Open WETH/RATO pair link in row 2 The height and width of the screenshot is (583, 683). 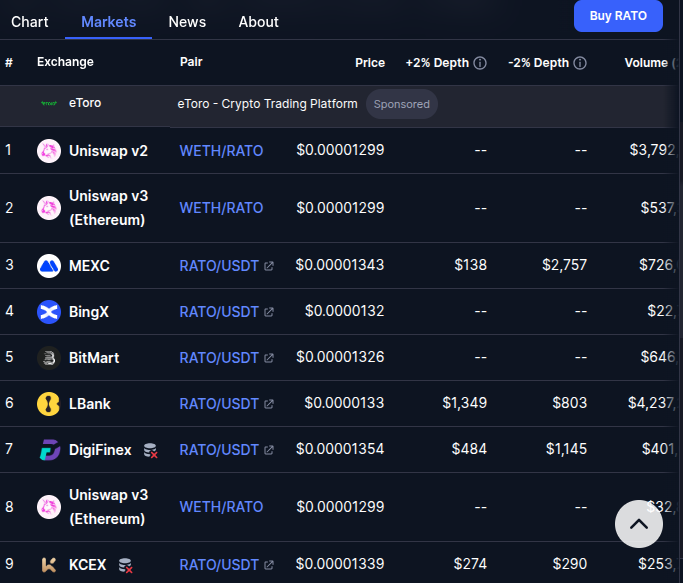tap(221, 208)
